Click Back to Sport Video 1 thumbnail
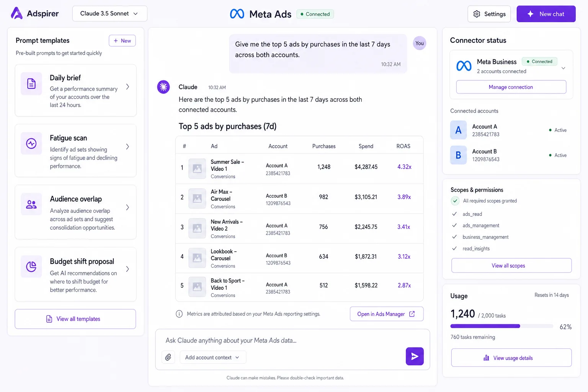Viewport: 588px width, 392px height. (197, 287)
